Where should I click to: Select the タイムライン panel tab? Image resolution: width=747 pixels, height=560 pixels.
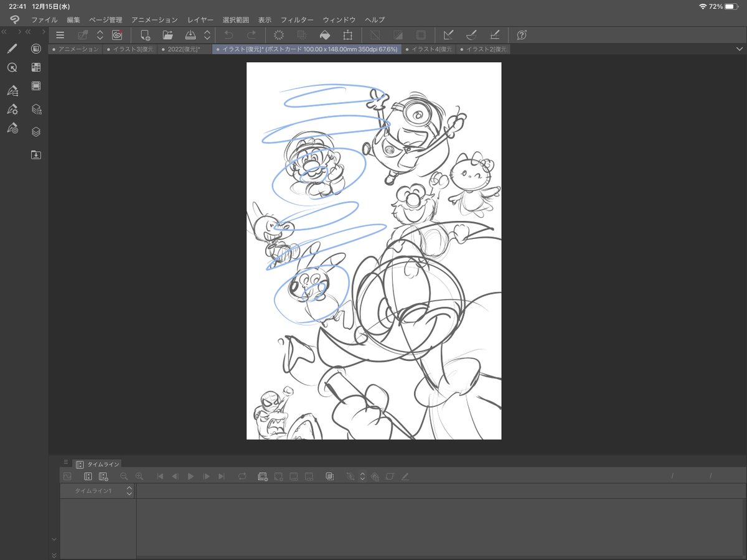pyautogui.click(x=98, y=464)
